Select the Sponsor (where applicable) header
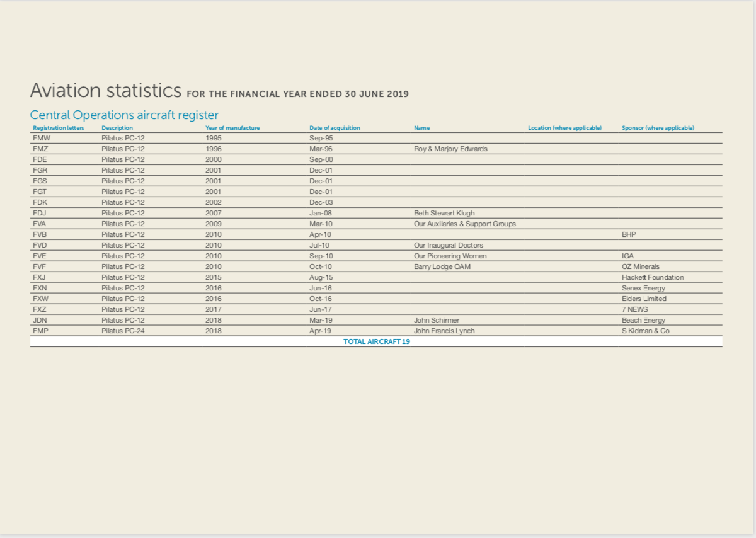This screenshot has width=756, height=538. point(658,127)
